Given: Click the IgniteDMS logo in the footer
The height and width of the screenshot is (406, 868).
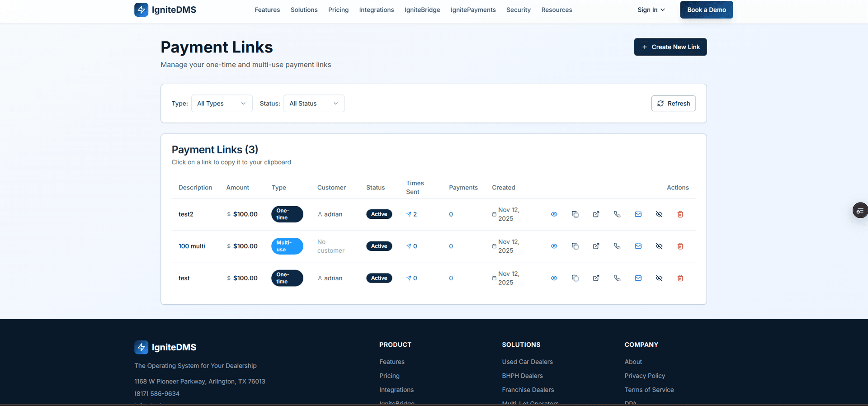Looking at the screenshot, I should click(165, 347).
